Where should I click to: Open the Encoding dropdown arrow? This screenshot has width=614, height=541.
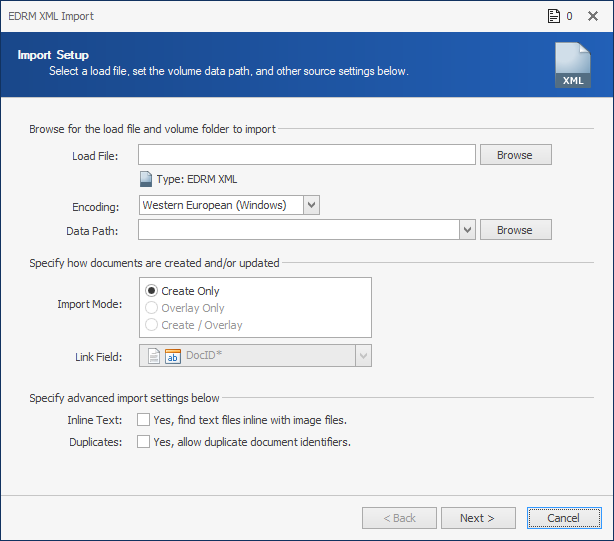pyautogui.click(x=311, y=205)
